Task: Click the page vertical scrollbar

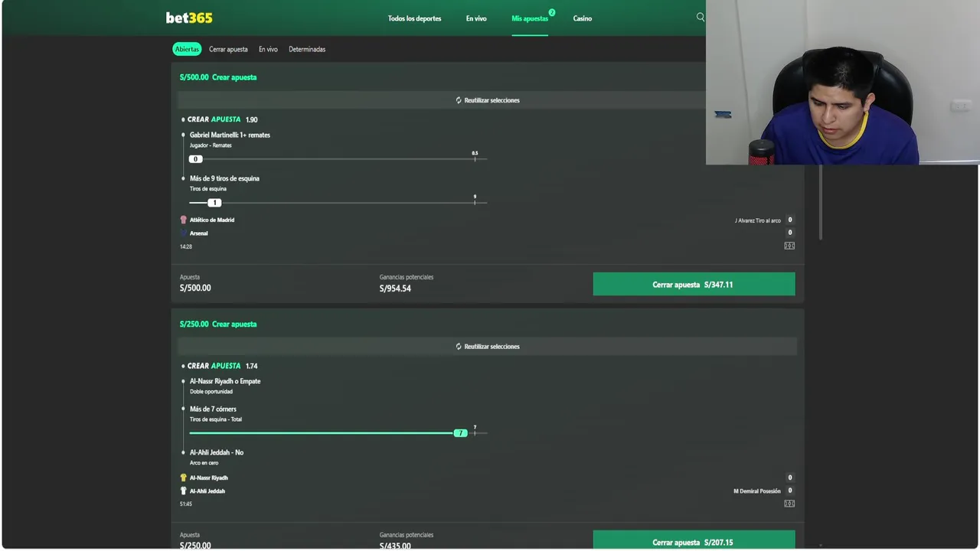Action: (821, 202)
